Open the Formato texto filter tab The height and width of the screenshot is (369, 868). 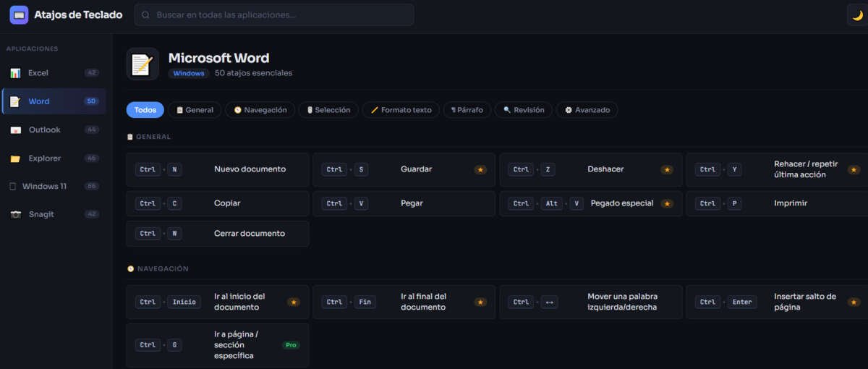[401, 110]
